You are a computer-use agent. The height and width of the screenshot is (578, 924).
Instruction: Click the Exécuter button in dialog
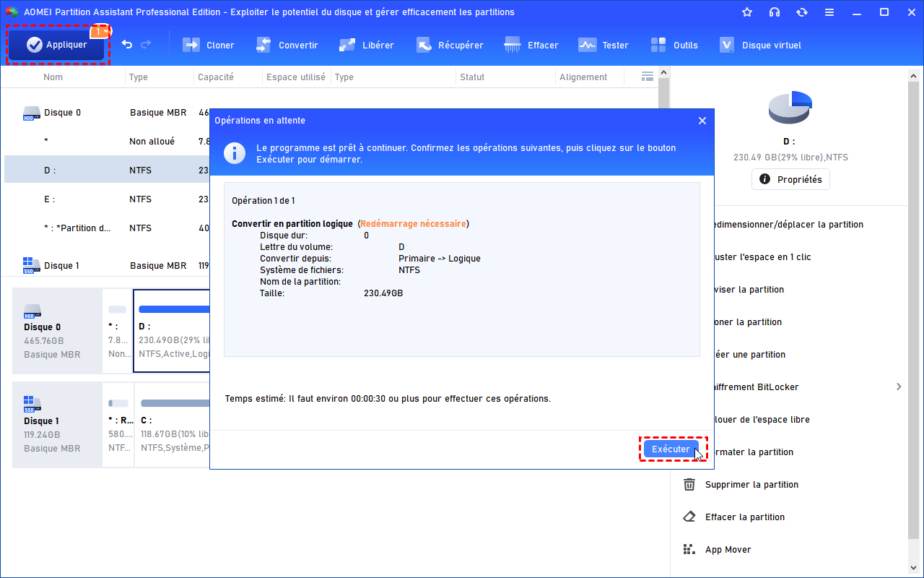click(671, 449)
